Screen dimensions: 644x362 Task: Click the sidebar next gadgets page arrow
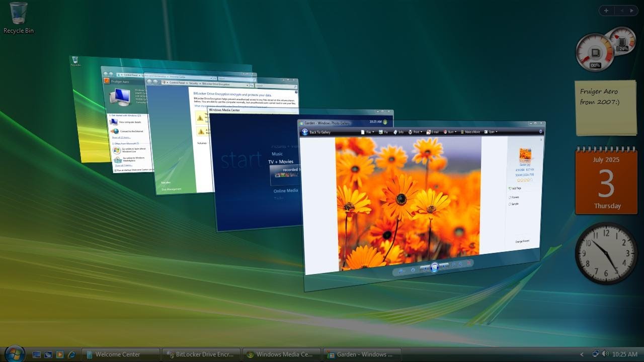[632, 11]
